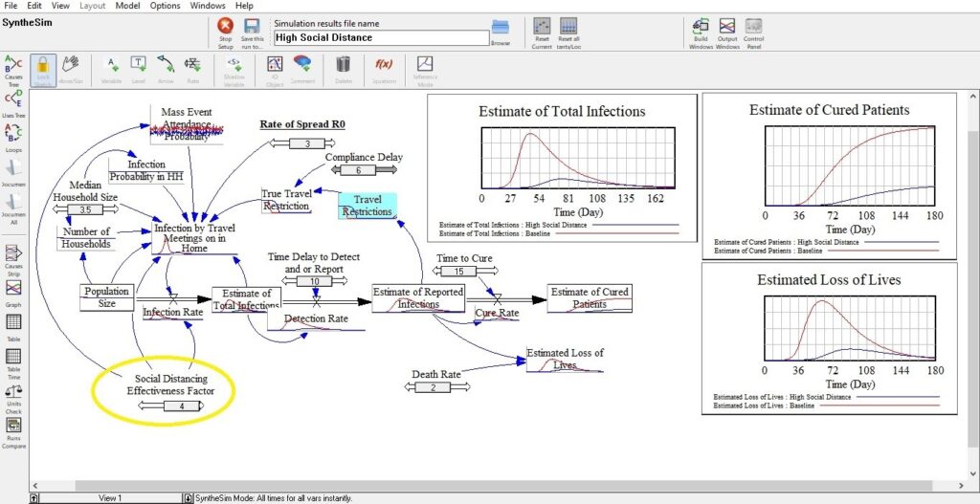Run the Units Check tool
This screenshot has width=980, height=504.
13,391
